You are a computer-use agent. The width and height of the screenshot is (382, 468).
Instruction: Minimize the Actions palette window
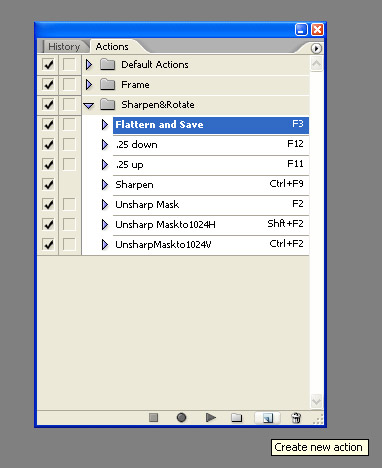click(x=301, y=30)
